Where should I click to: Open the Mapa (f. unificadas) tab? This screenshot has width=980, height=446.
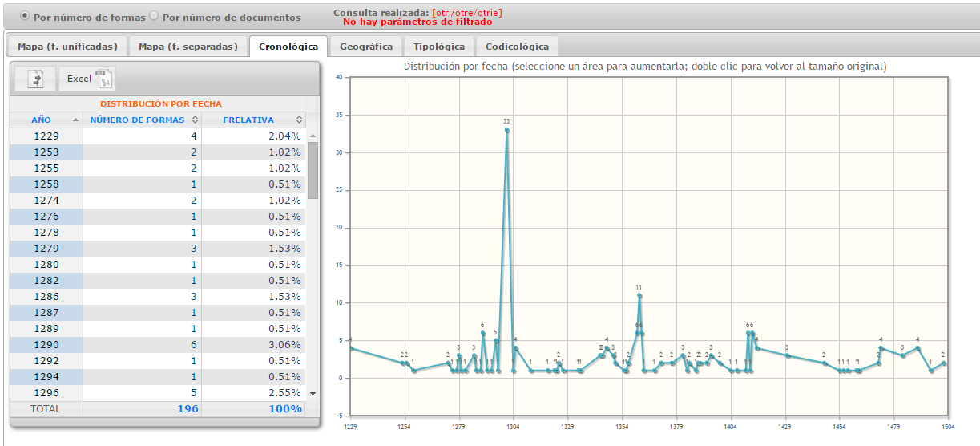(67, 47)
